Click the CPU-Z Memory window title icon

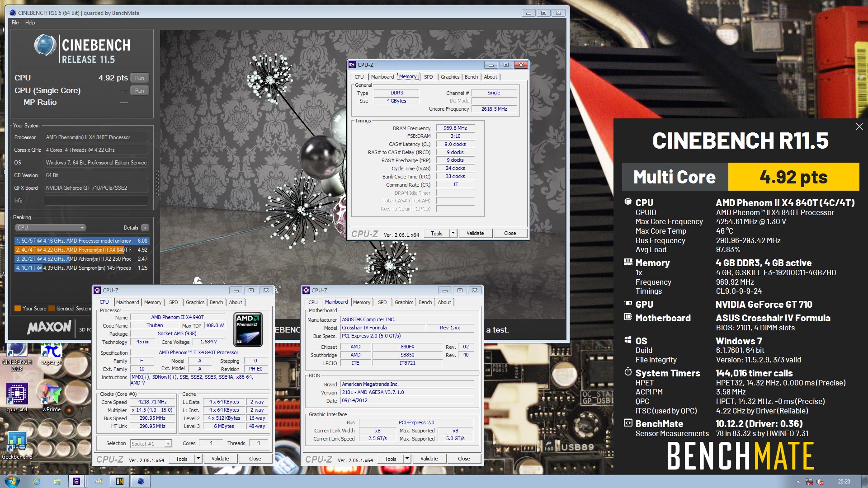pos(352,65)
